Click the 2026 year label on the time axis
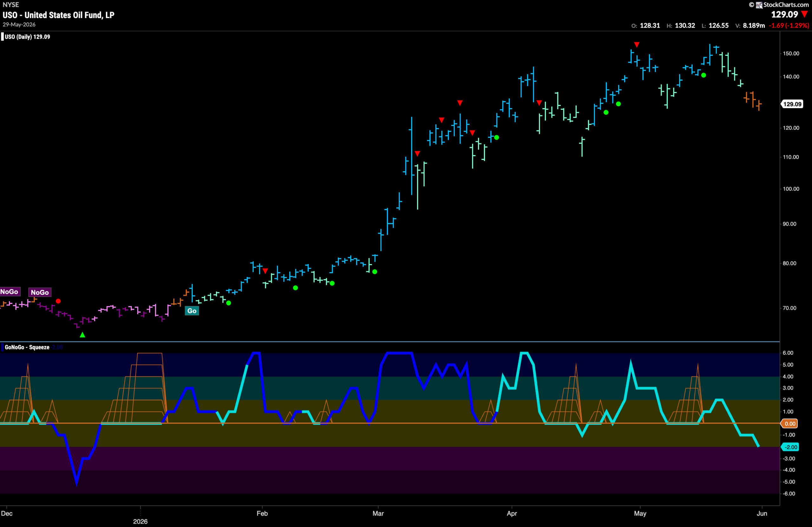 (140, 522)
